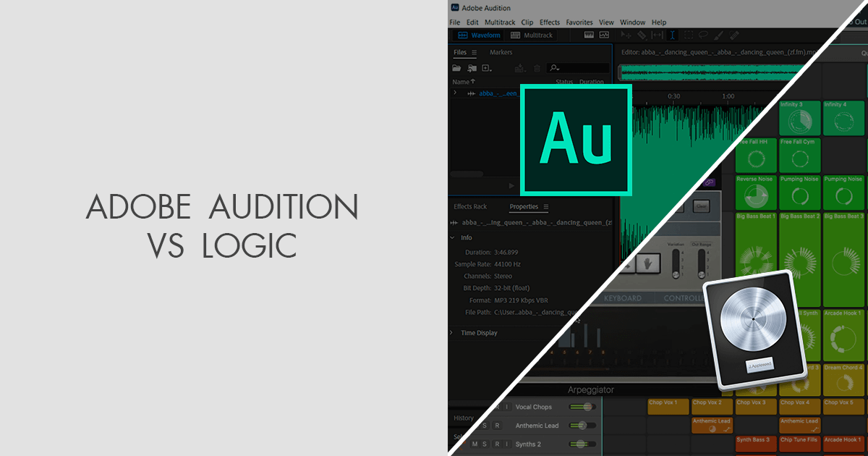
Task: Select the Spot Healing Brush tool
Action: [x=733, y=34]
